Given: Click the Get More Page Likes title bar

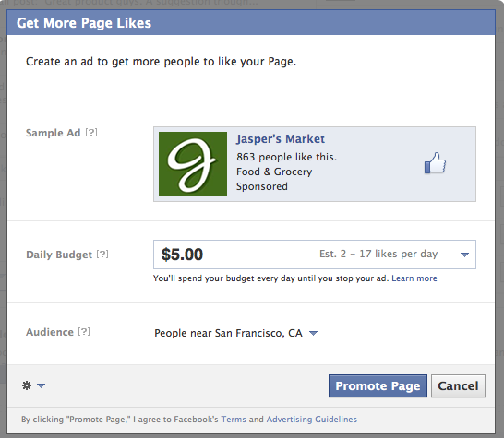Looking at the screenshot, I should click(x=251, y=22).
